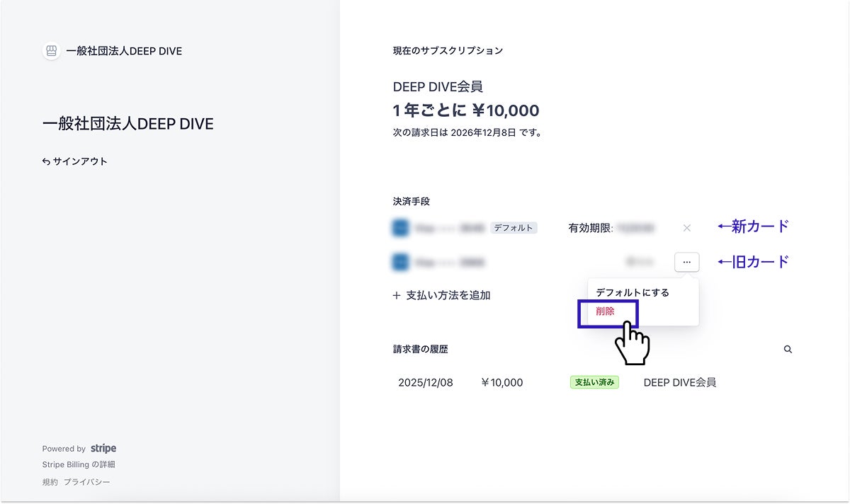Open the invoice dated 2025/12/08
Screen dimensions: 850x504
click(425, 382)
